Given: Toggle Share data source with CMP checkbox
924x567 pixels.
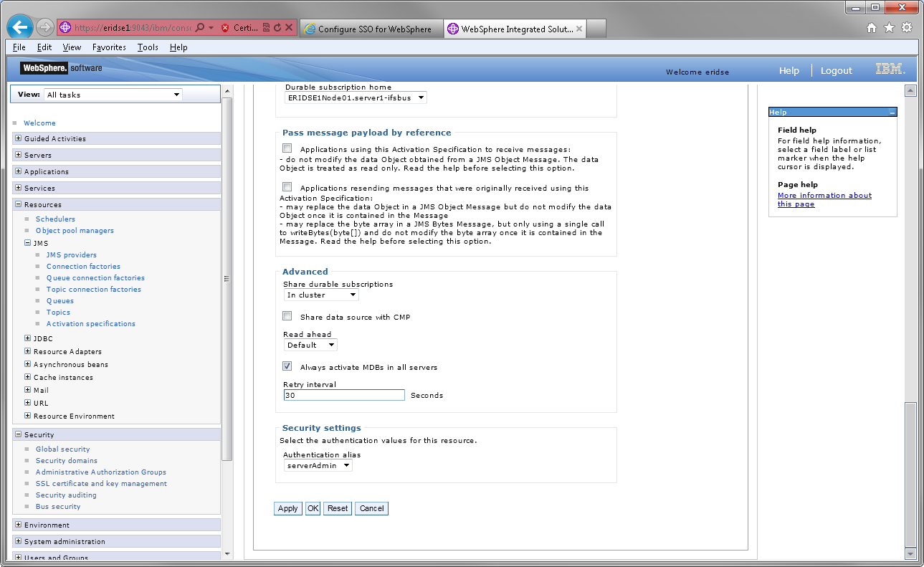Looking at the screenshot, I should [x=287, y=316].
